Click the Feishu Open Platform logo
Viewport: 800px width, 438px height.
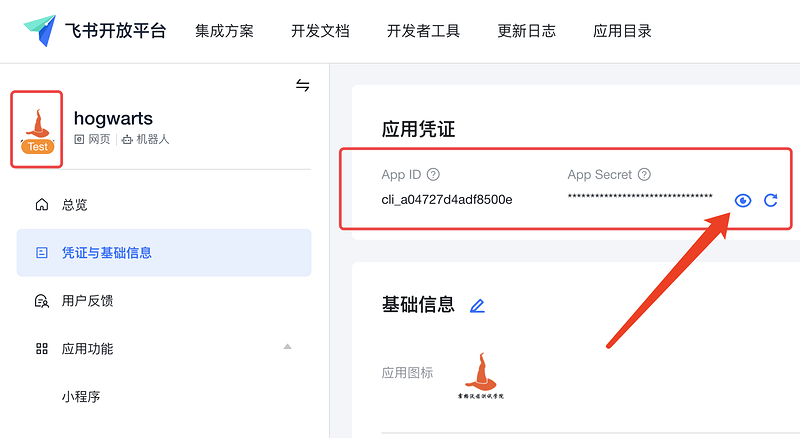pos(96,31)
